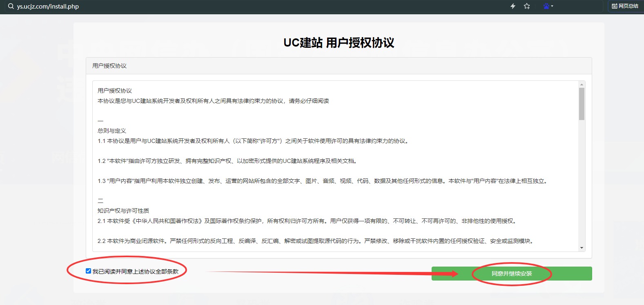Click scrollbar up arrow in agreement box
This screenshot has width=644, height=305.
point(582,85)
